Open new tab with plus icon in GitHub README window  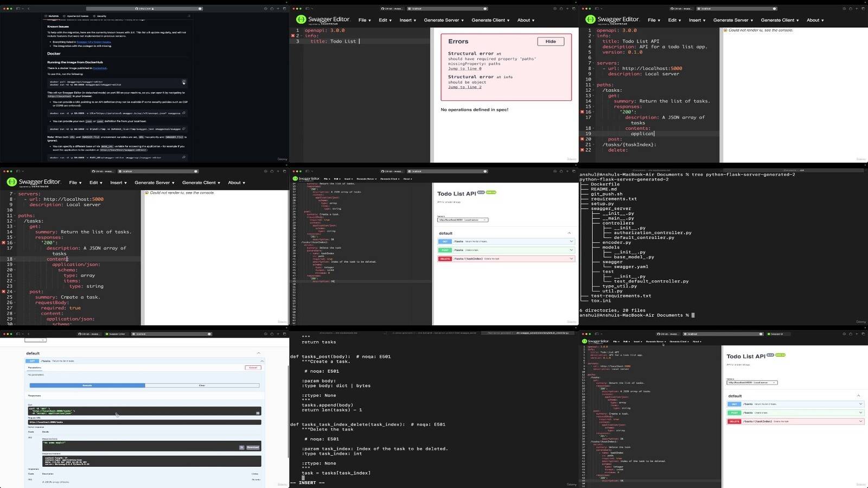(278, 8)
